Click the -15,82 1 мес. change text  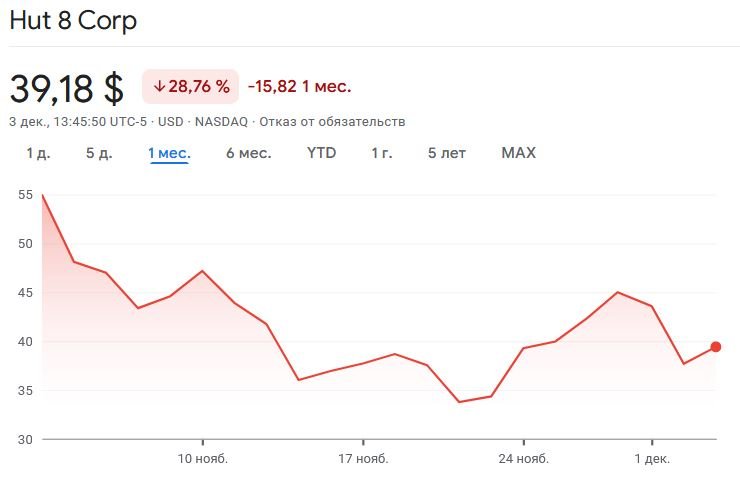tap(299, 87)
